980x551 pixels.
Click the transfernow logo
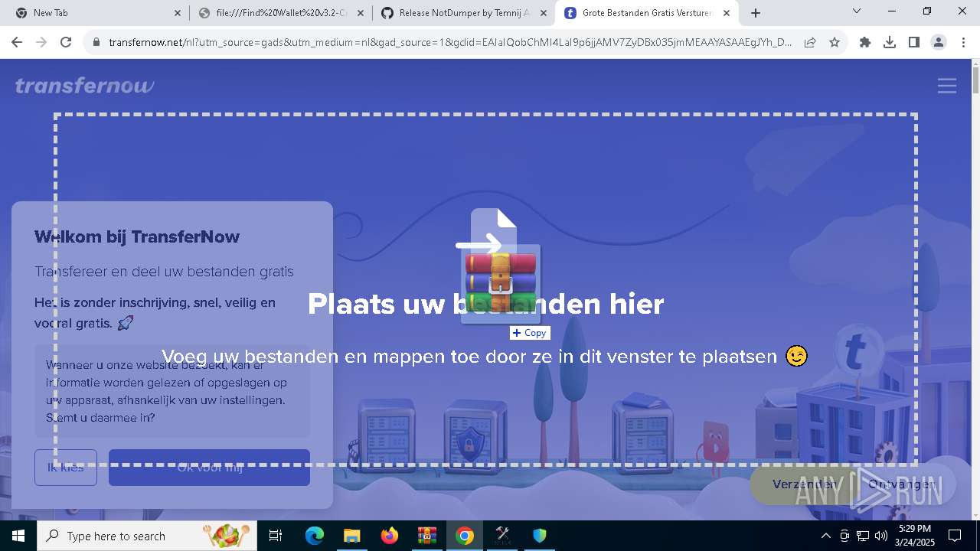coord(84,86)
